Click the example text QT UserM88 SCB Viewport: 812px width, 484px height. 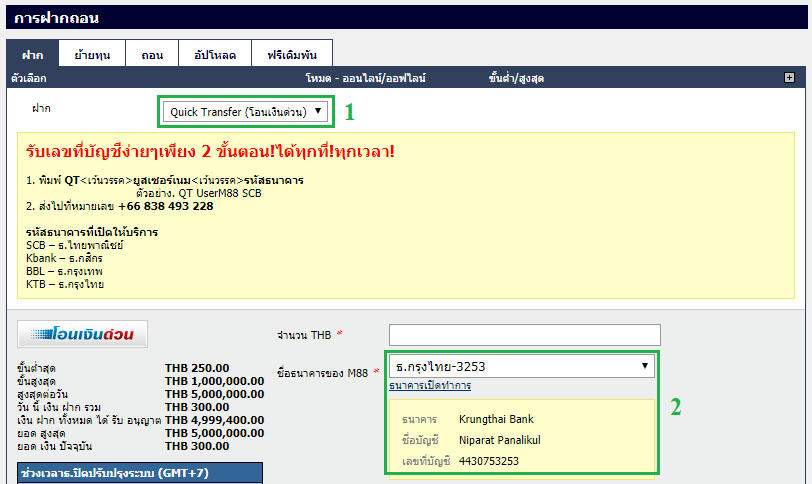click(x=220, y=193)
